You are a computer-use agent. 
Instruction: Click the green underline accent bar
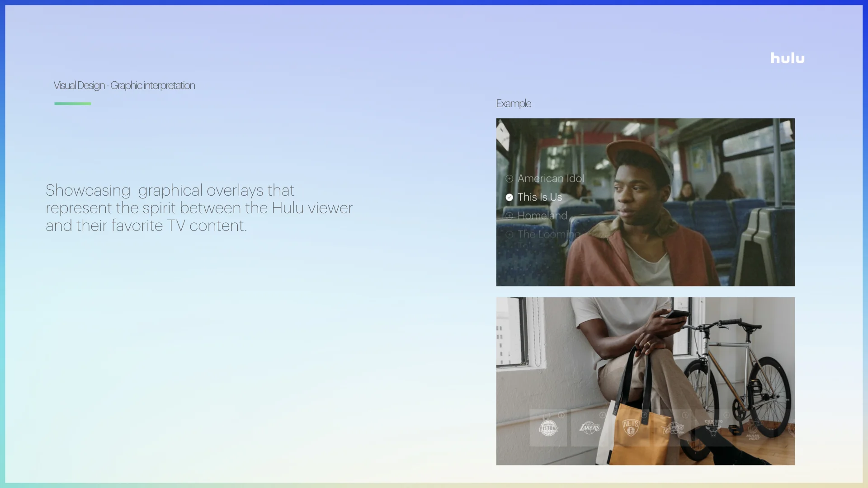(73, 103)
